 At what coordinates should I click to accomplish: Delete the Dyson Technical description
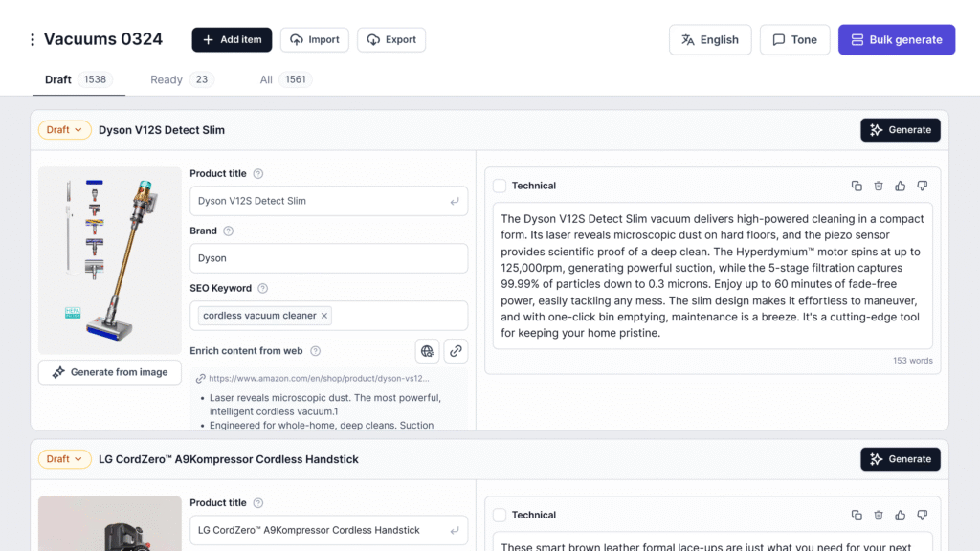879,186
